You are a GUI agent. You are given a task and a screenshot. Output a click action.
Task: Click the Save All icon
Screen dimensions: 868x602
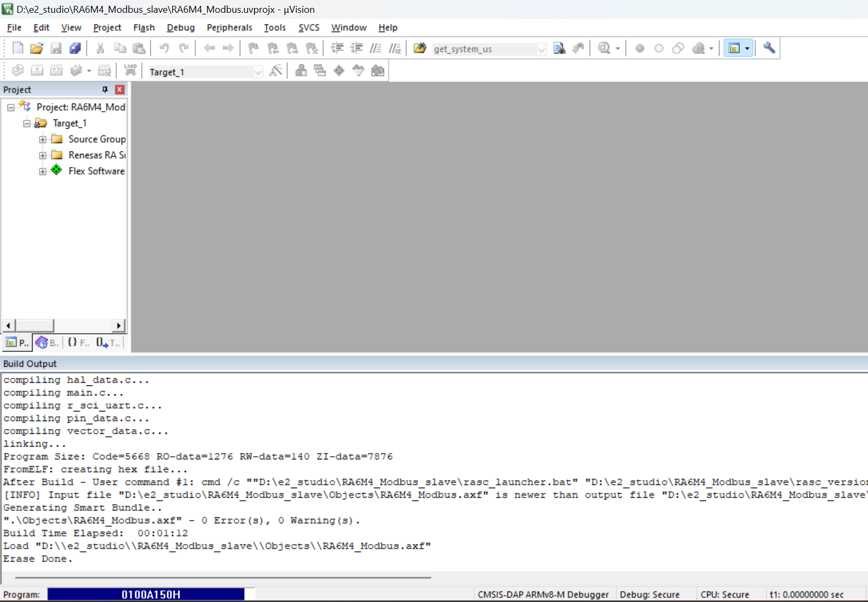(75, 48)
